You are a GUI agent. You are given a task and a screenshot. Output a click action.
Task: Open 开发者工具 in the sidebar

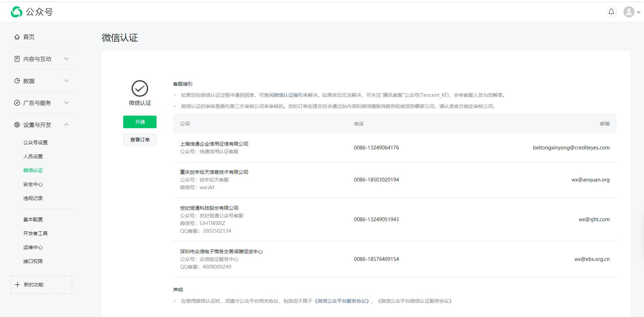point(35,233)
